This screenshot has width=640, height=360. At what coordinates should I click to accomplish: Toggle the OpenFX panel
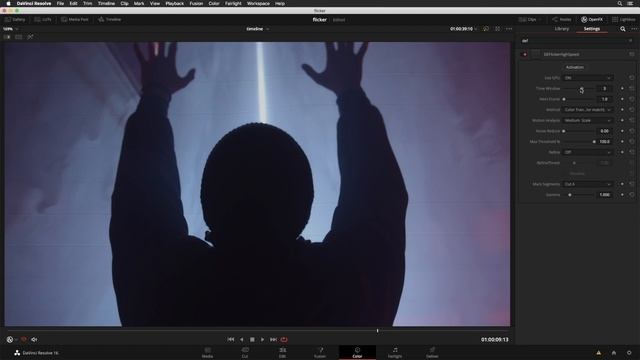pyautogui.click(x=592, y=19)
